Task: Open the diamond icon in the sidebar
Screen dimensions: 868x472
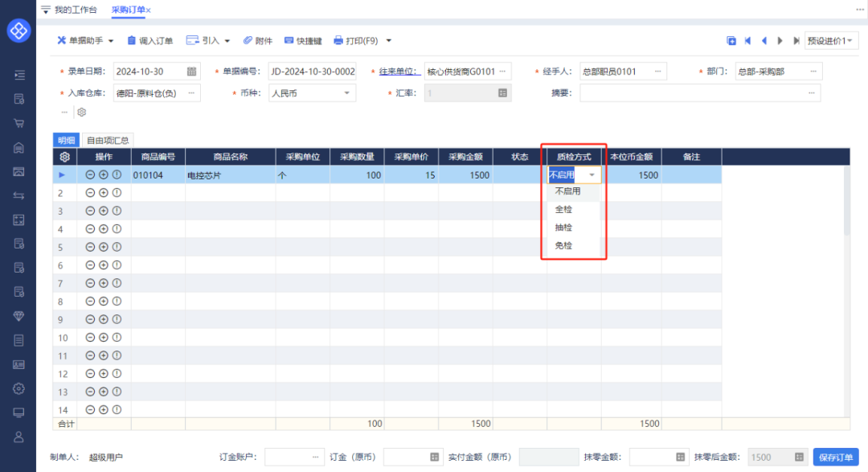Action: click(x=18, y=316)
